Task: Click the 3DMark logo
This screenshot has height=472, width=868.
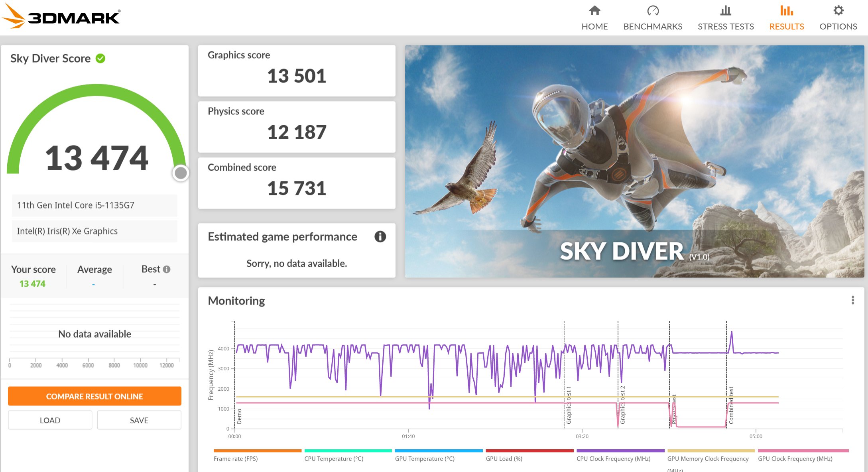Action: (x=61, y=16)
